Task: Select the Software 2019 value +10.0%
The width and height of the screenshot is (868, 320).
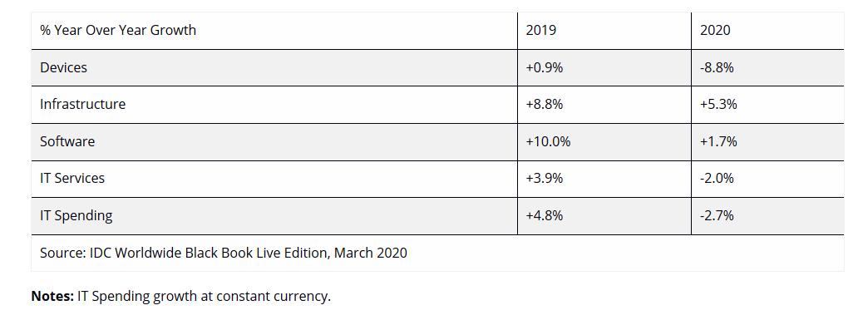Action: (548, 141)
